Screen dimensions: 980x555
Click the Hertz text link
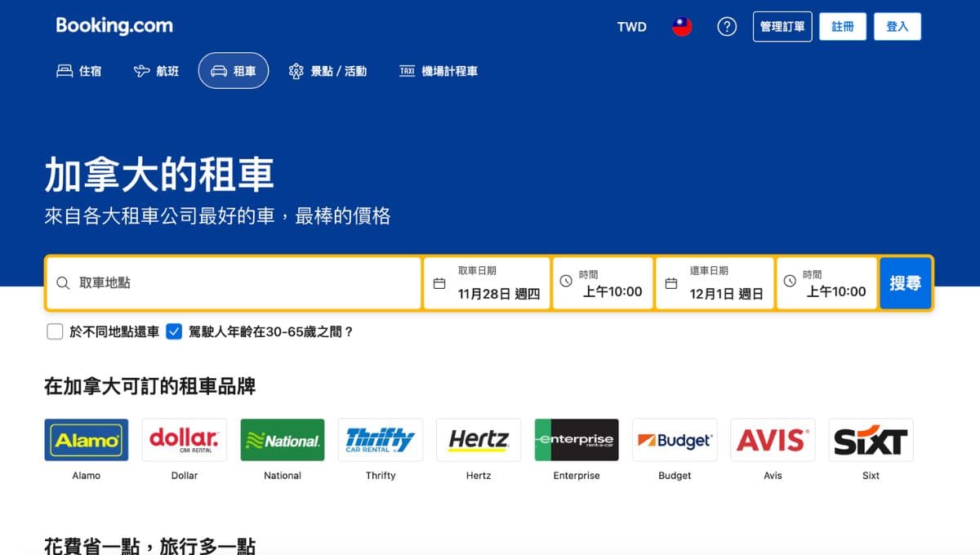[x=479, y=475]
